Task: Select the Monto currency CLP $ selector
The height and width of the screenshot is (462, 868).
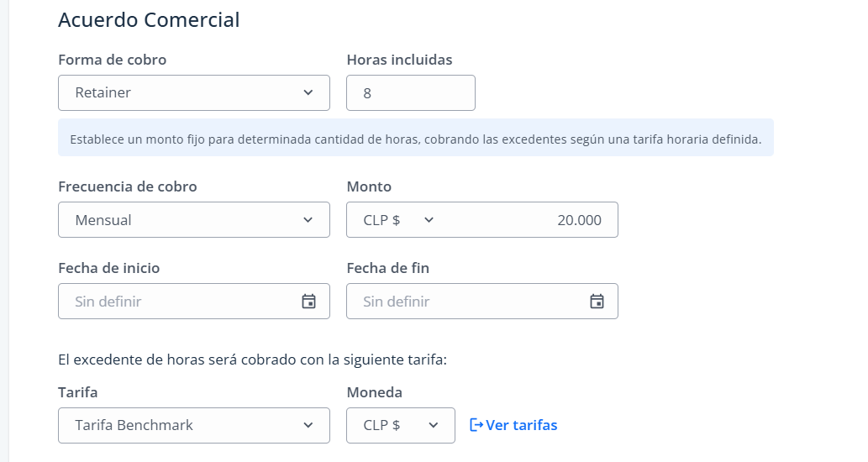Action: click(x=398, y=219)
